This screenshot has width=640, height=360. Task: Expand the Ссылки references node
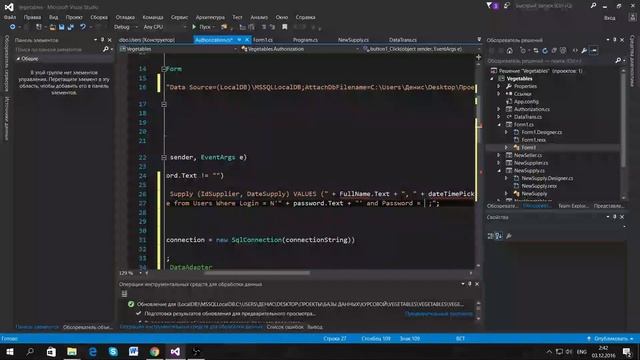[498, 94]
